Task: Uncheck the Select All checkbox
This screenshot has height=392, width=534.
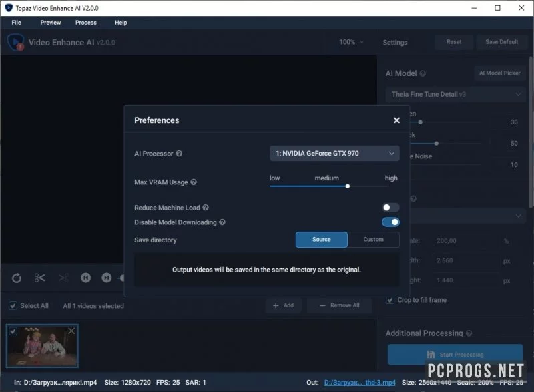Action: (x=13, y=305)
